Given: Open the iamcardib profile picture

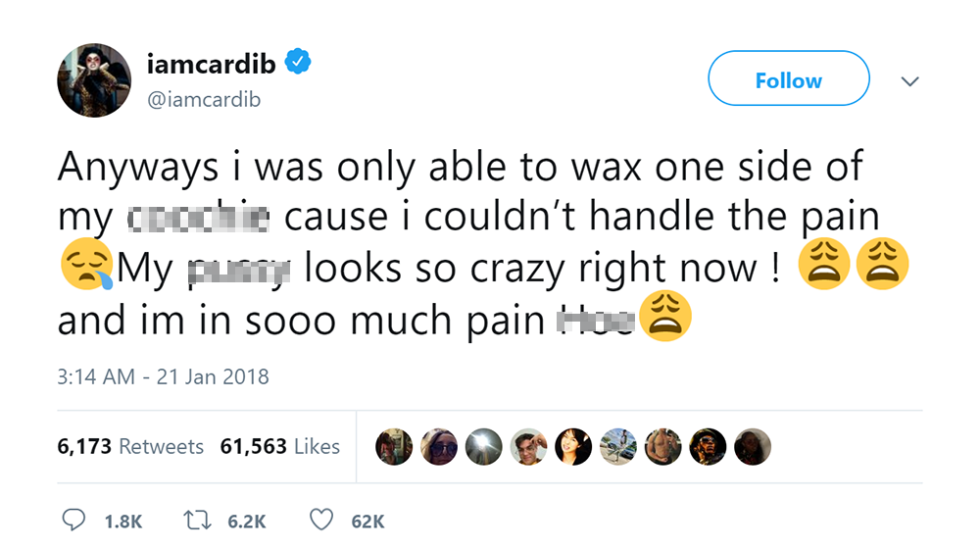Looking at the screenshot, I should [x=94, y=80].
